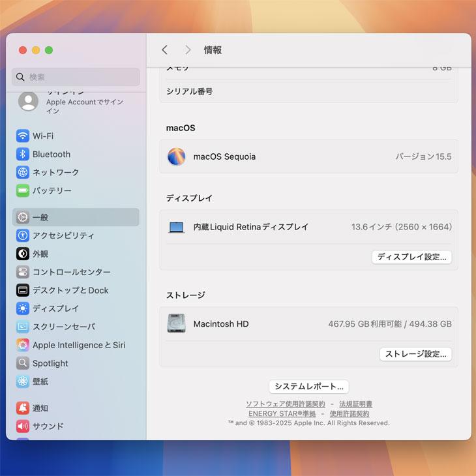Open the 外観 appearance icon
This screenshot has width=476, height=476.
[x=22, y=254]
